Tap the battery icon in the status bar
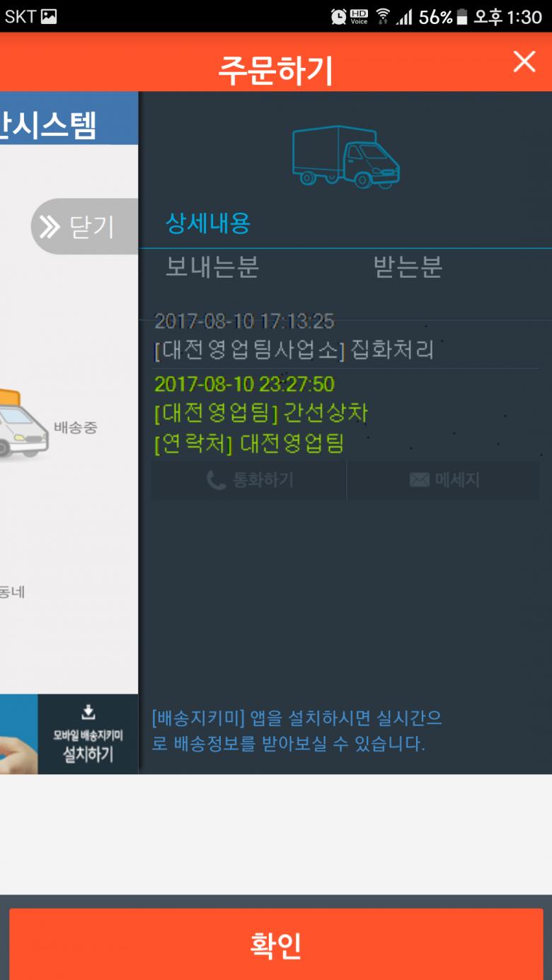552x980 pixels. pos(462,17)
